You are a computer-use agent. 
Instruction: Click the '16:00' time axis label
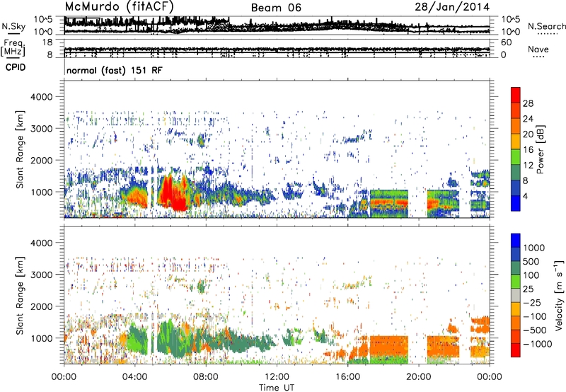pyautogui.click(x=347, y=377)
